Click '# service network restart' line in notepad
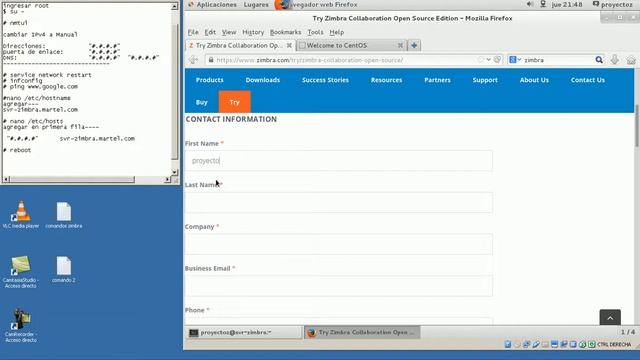Viewport: 640px width, 360px height. click(47, 75)
